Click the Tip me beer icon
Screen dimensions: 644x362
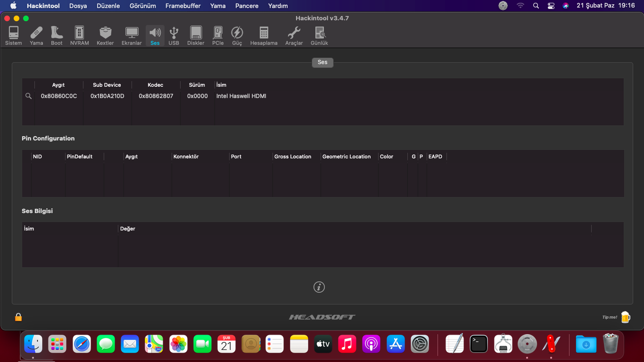click(625, 317)
